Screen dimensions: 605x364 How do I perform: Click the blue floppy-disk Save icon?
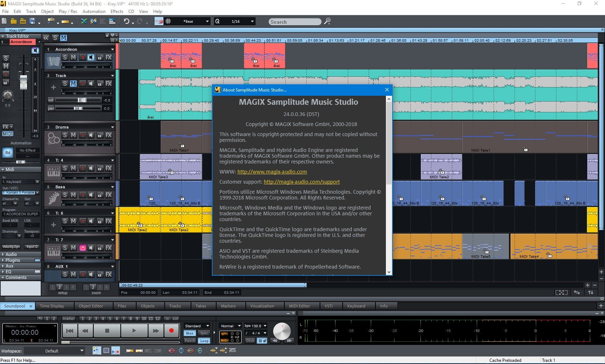(x=32, y=21)
